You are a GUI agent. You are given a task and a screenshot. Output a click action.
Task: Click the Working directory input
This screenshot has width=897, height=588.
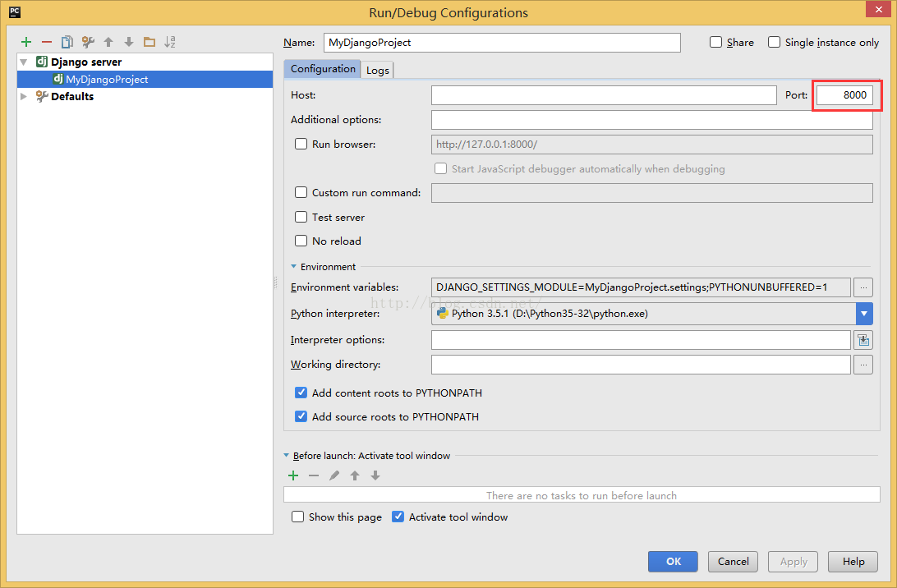point(641,365)
